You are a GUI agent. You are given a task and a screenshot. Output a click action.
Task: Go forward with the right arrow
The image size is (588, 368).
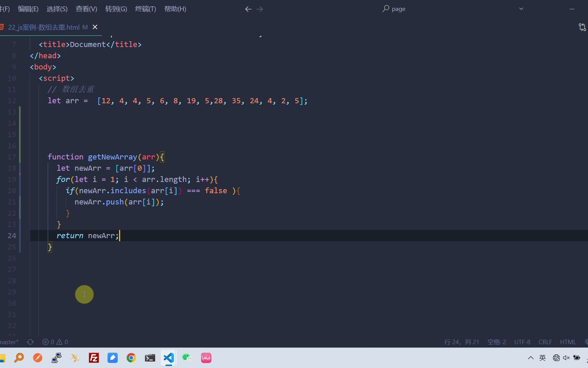pyautogui.click(x=260, y=9)
